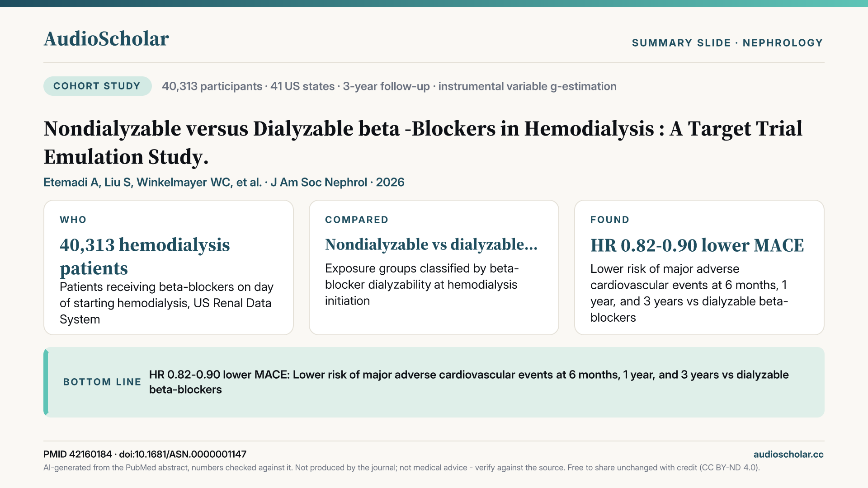Click the bottom line sentence starting 'HR 0.82-0.90 lower MACE:'
The width and height of the screenshot is (868, 488).
pyautogui.click(x=469, y=382)
